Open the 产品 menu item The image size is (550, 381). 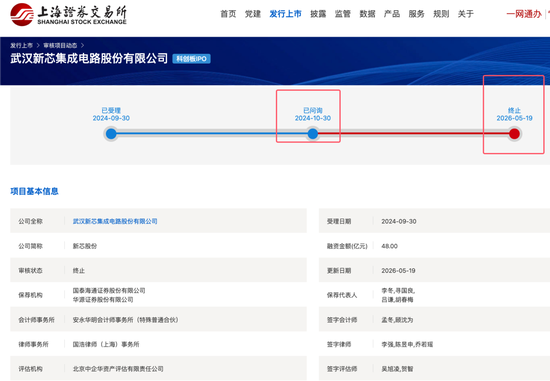tap(392, 14)
